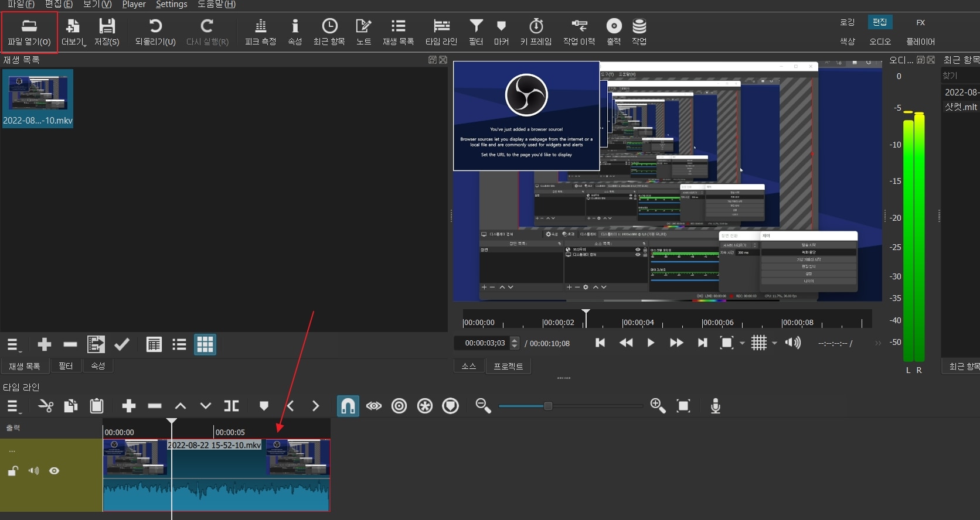Select the 필터 tab below playlist

(x=66, y=366)
